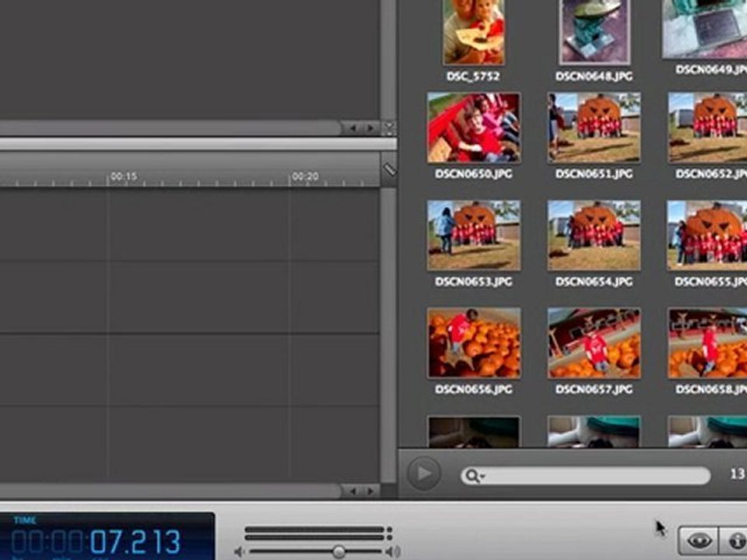Viewport: 747px width, 560px height.
Task: Click the timeline grid icon beside the ruler
Action: pos(389,169)
